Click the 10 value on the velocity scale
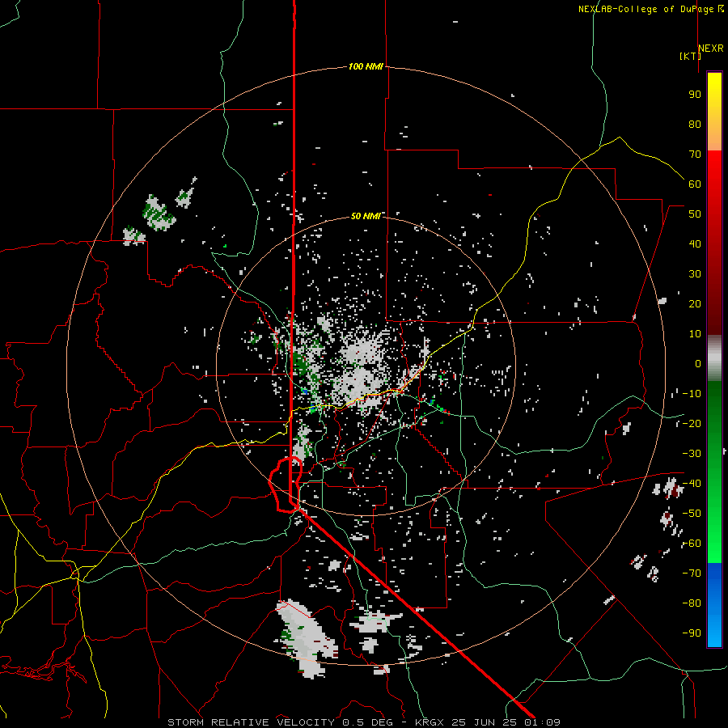The width and height of the screenshot is (728, 728). [695, 334]
